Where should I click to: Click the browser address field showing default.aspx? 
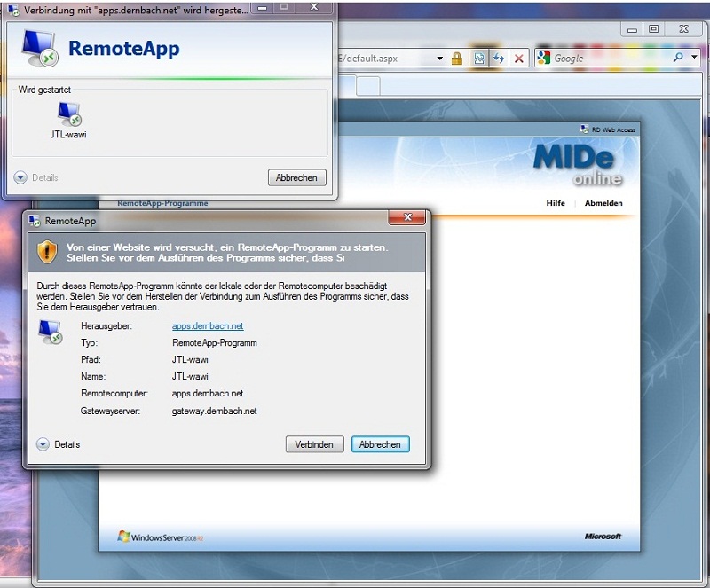pos(385,59)
